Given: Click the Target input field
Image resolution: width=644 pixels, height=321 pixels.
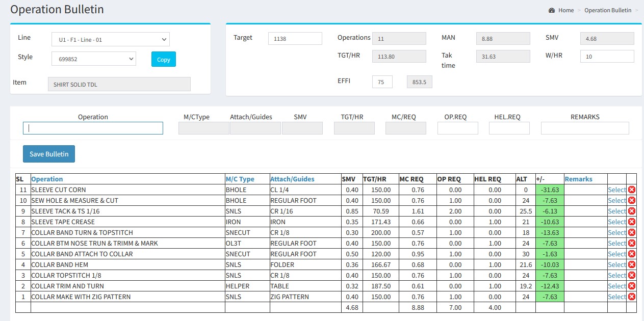Looking at the screenshot, I should tap(295, 39).
